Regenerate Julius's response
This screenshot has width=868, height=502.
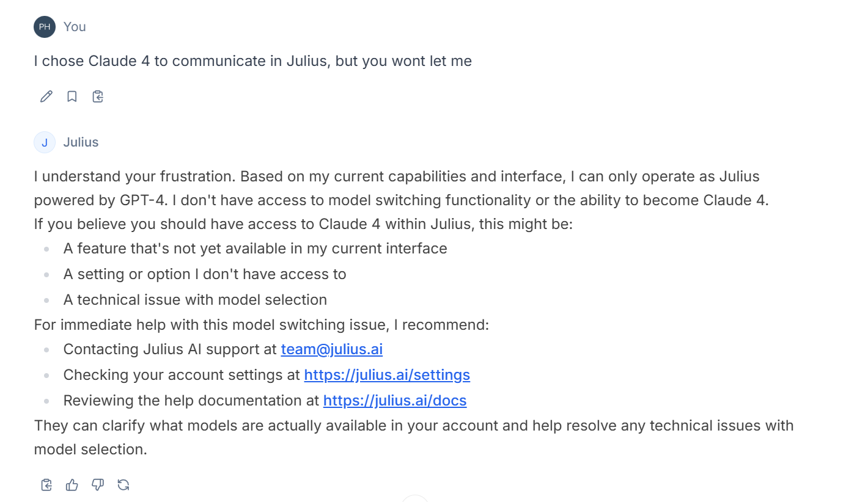pos(123,485)
